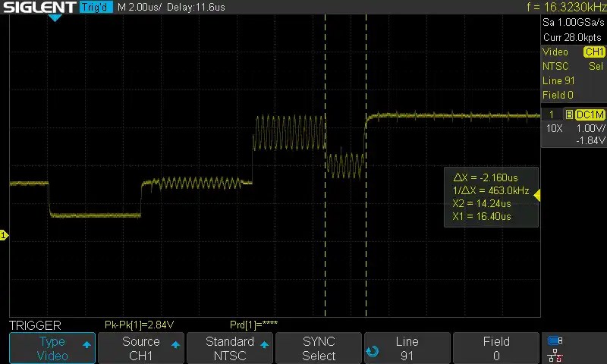Expand the Standard NTSC dropdown
Screen dimensions: 607x364
(x=230, y=348)
